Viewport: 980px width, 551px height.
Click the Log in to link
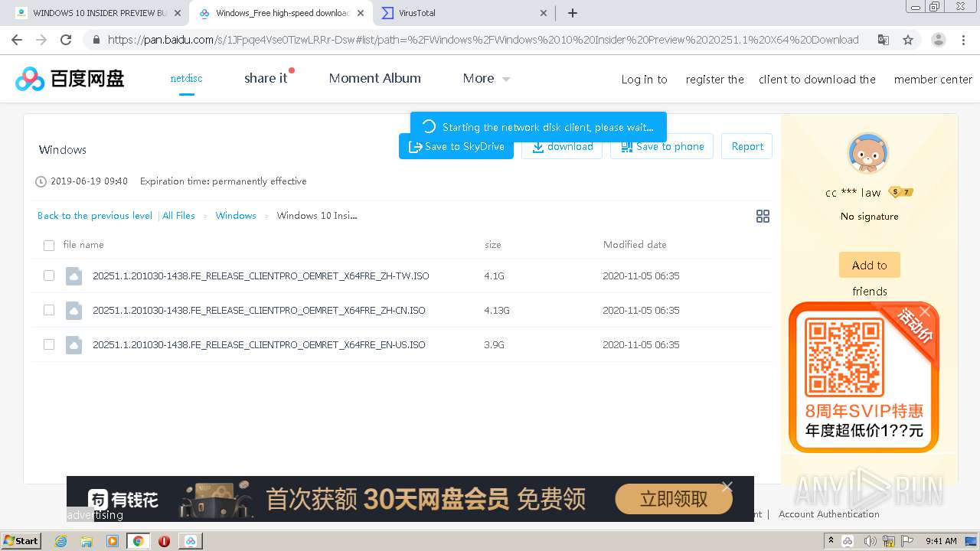[x=644, y=80]
